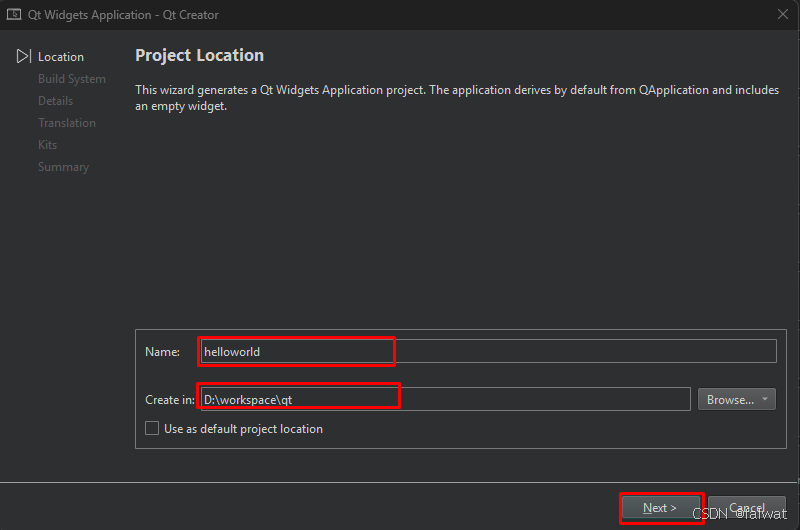
Task: Select the Build System wizard step
Action: point(72,79)
